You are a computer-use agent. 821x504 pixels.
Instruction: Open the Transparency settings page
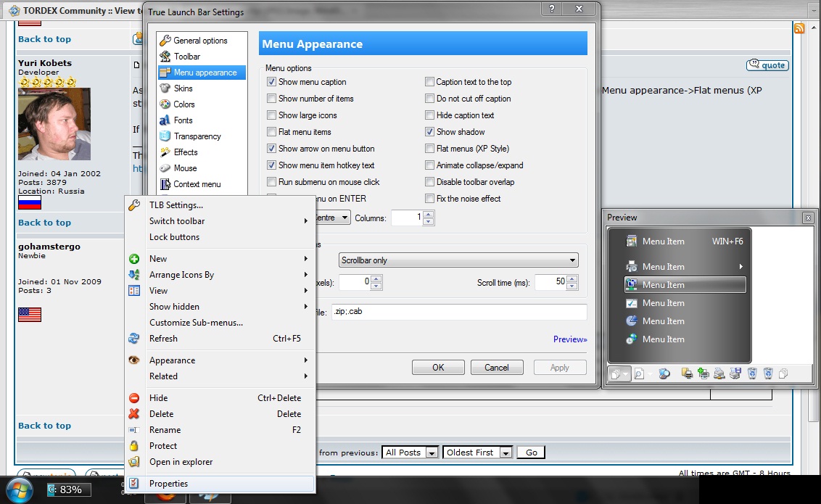click(x=191, y=136)
